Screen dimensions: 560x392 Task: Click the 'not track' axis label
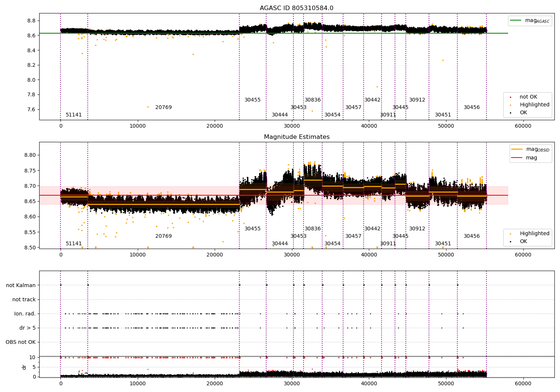tap(24, 299)
